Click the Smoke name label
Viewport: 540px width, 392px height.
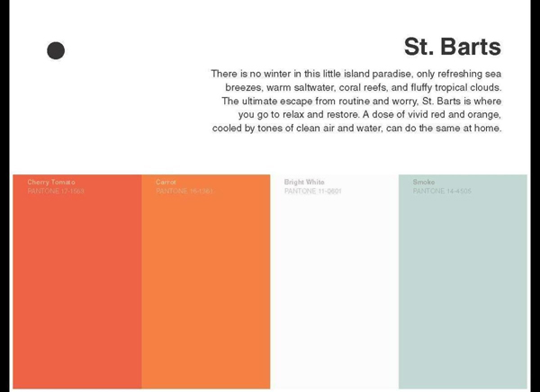pyautogui.click(x=424, y=183)
